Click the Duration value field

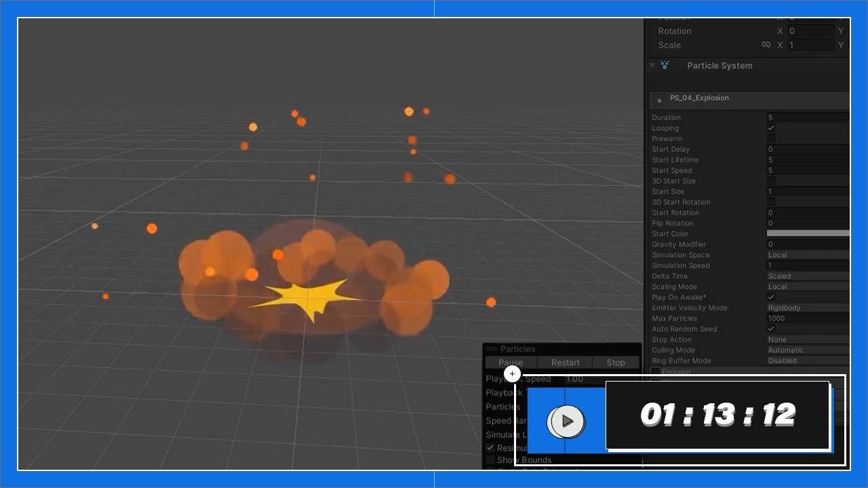(x=808, y=117)
